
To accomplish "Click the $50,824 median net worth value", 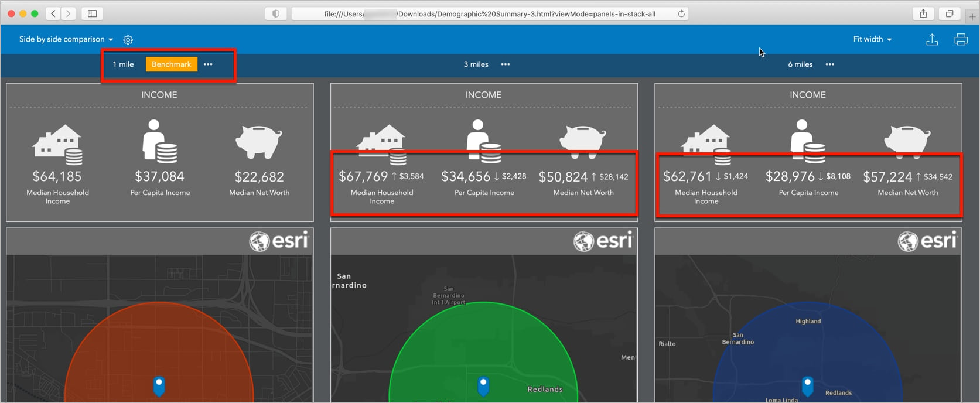I will pyautogui.click(x=563, y=177).
